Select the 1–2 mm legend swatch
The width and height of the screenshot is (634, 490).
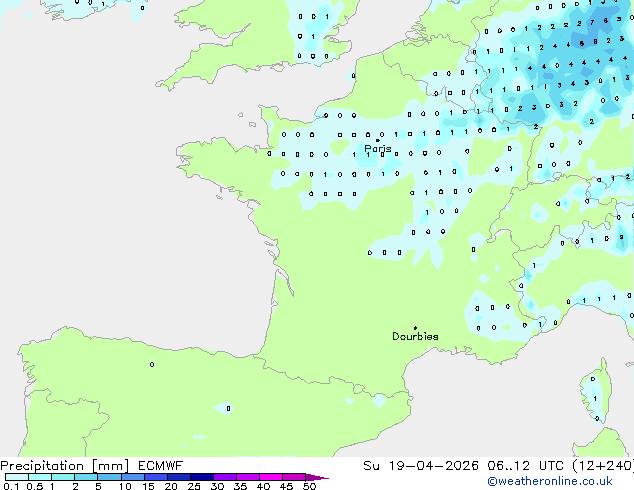[x=63, y=477]
